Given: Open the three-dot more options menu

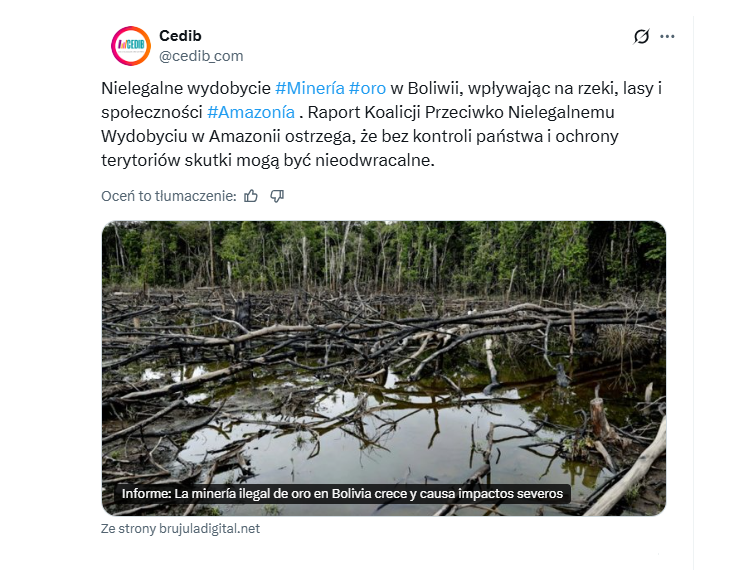Looking at the screenshot, I should tap(667, 37).
